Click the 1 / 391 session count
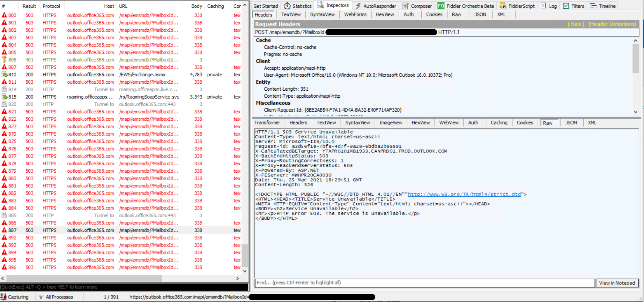The height and width of the screenshot is (302, 644). tap(111, 297)
